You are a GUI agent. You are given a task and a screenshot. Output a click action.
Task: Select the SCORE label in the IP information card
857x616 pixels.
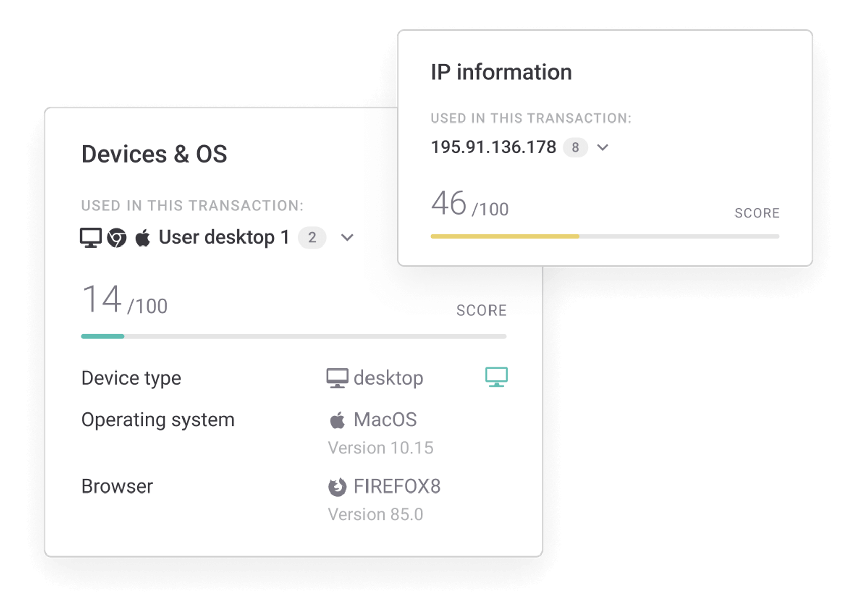756,213
